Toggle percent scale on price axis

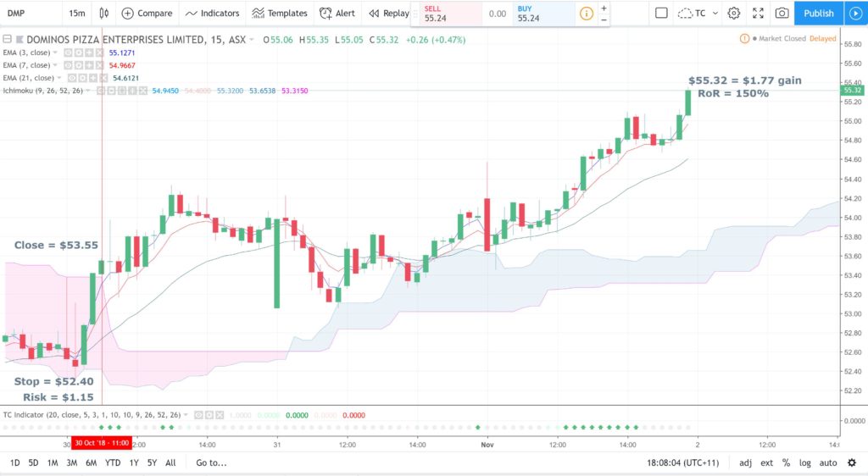pyautogui.click(x=786, y=463)
